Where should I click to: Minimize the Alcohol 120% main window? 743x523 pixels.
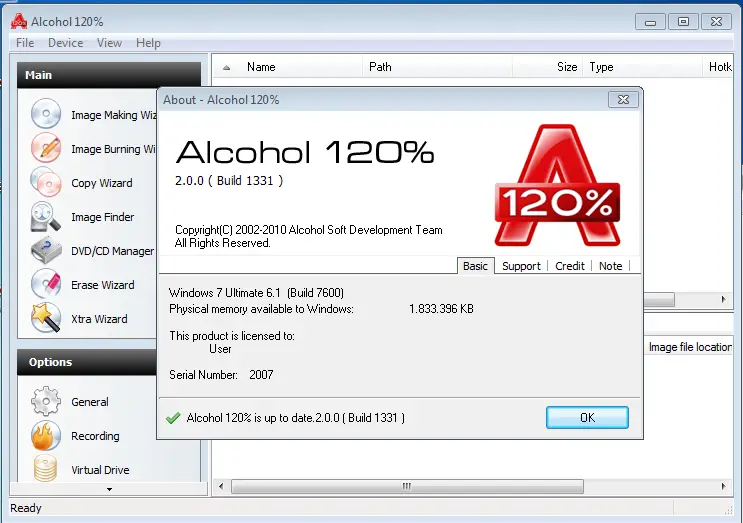click(650, 22)
